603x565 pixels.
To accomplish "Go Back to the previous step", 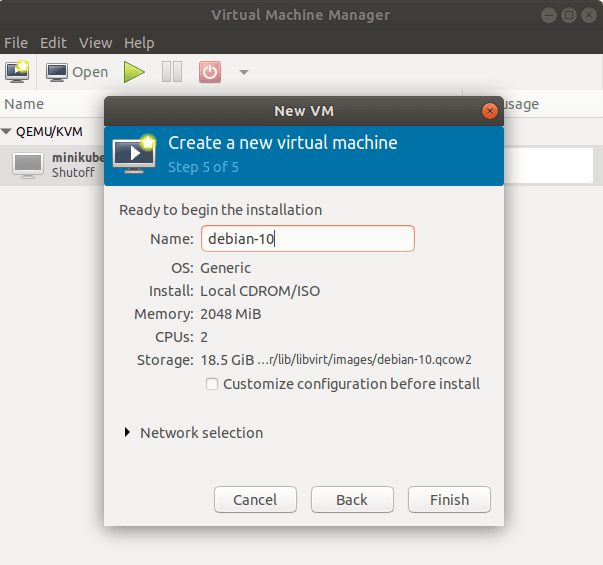I will click(x=352, y=500).
